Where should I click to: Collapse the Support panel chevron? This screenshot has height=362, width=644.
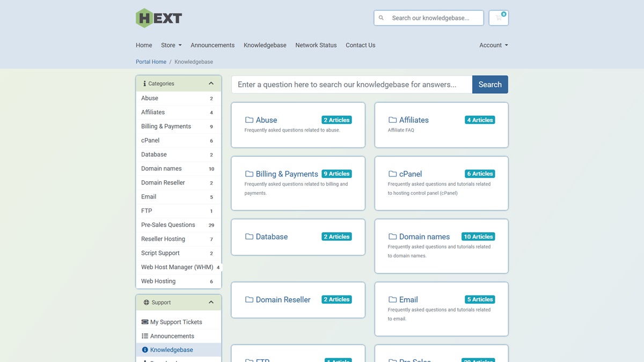pyautogui.click(x=211, y=302)
